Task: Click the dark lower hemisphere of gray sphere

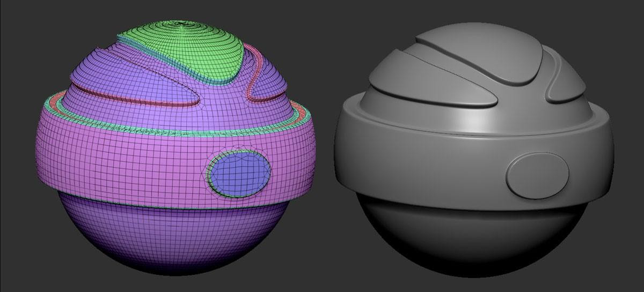Action: point(472,236)
